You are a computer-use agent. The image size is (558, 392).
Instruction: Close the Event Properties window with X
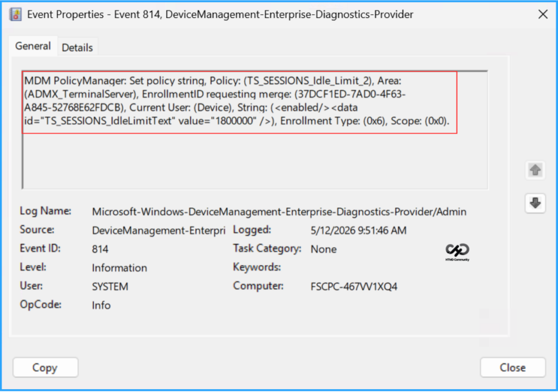coord(543,15)
